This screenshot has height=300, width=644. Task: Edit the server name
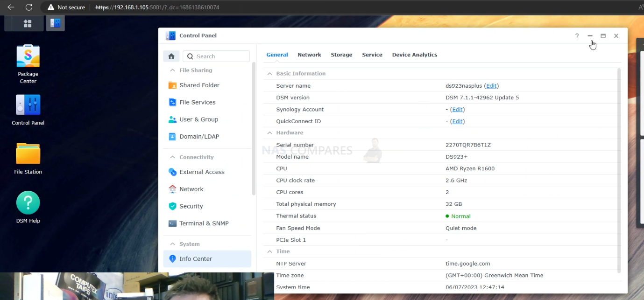[491, 86]
